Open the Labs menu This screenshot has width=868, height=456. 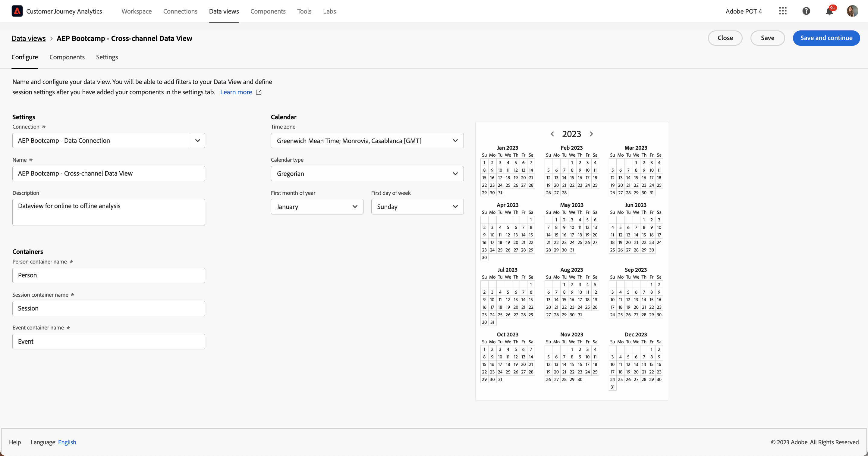[329, 11]
